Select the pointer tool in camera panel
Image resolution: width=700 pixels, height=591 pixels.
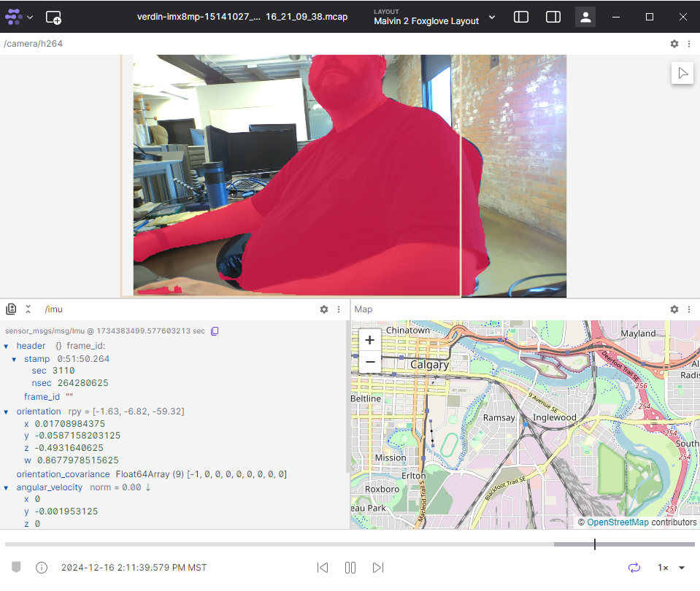pyautogui.click(x=682, y=73)
